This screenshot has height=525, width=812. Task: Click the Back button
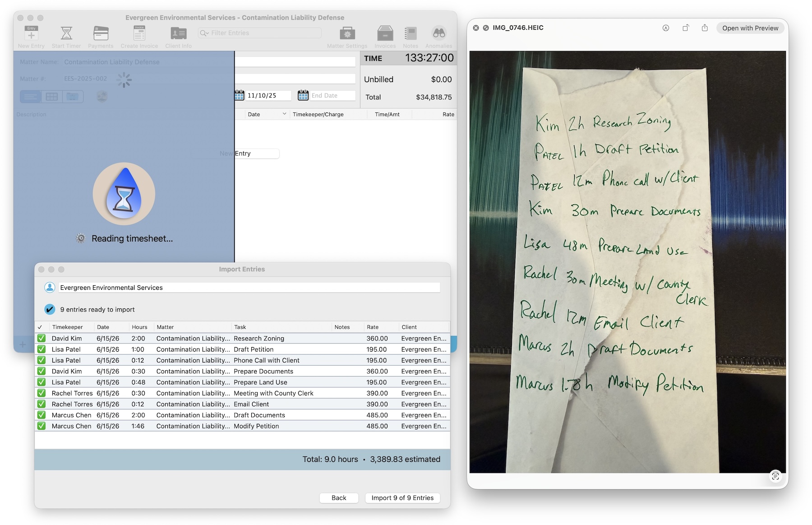[339, 498]
